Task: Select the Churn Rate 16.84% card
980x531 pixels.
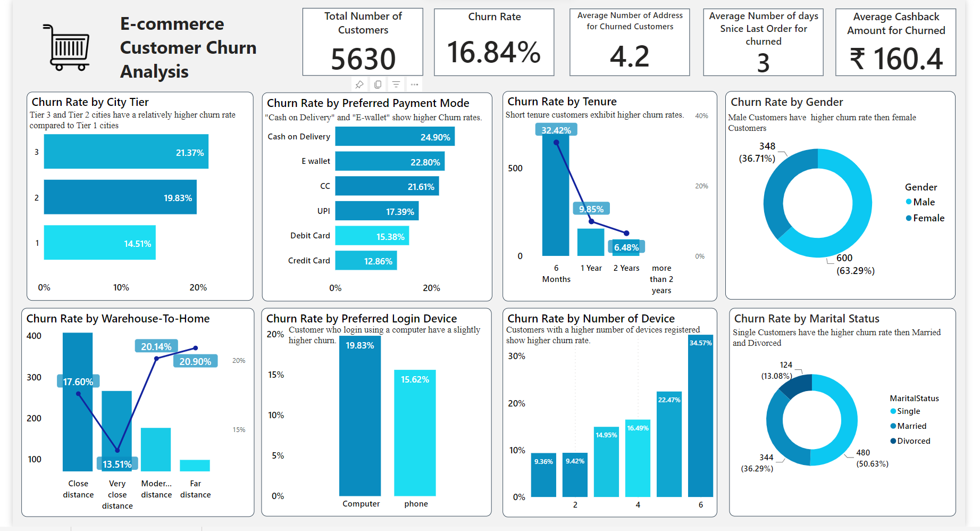Action: 494,42
